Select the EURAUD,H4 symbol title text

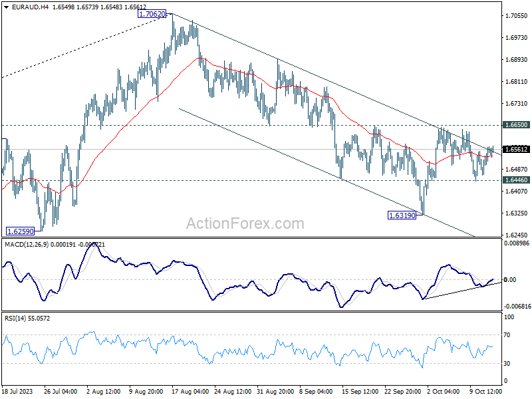coord(31,7)
